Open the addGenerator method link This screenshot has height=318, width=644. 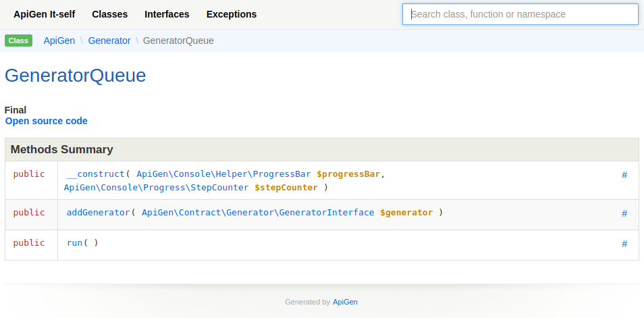pos(98,213)
